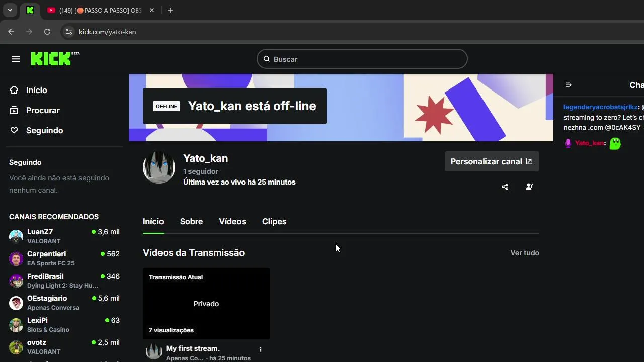Click the OFFLINE badge
Screen dimensions: 644x362
(x=167, y=106)
